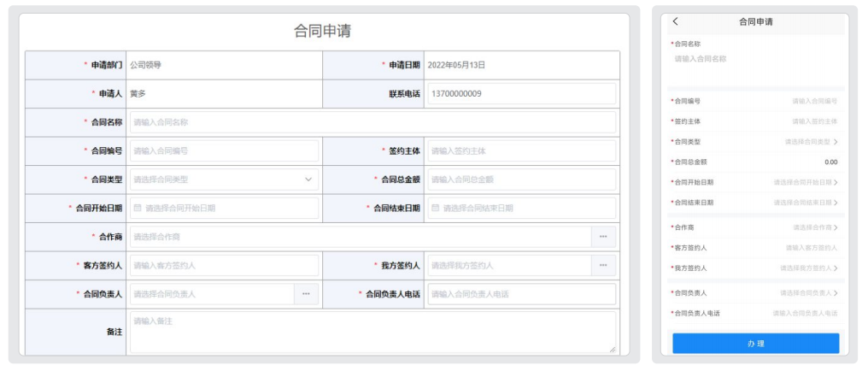Click calendar icon in 合同开始日期 field

[138, 209]
